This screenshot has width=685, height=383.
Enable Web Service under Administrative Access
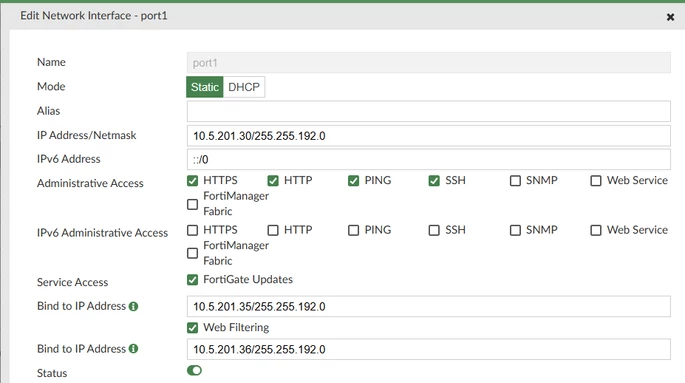coord(595,180)
